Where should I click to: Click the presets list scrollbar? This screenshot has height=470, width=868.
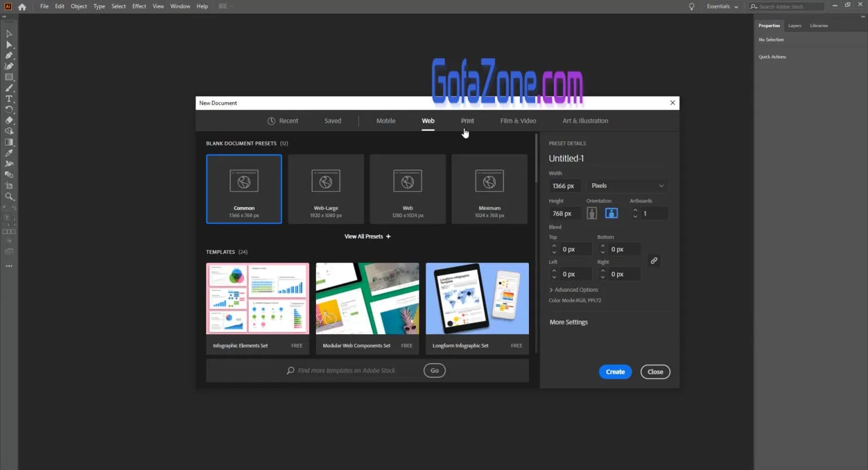pos(536,158)
